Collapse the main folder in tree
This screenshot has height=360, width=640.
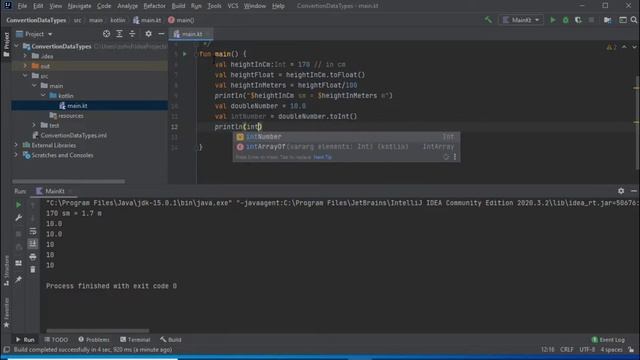(x=34, y=86)
